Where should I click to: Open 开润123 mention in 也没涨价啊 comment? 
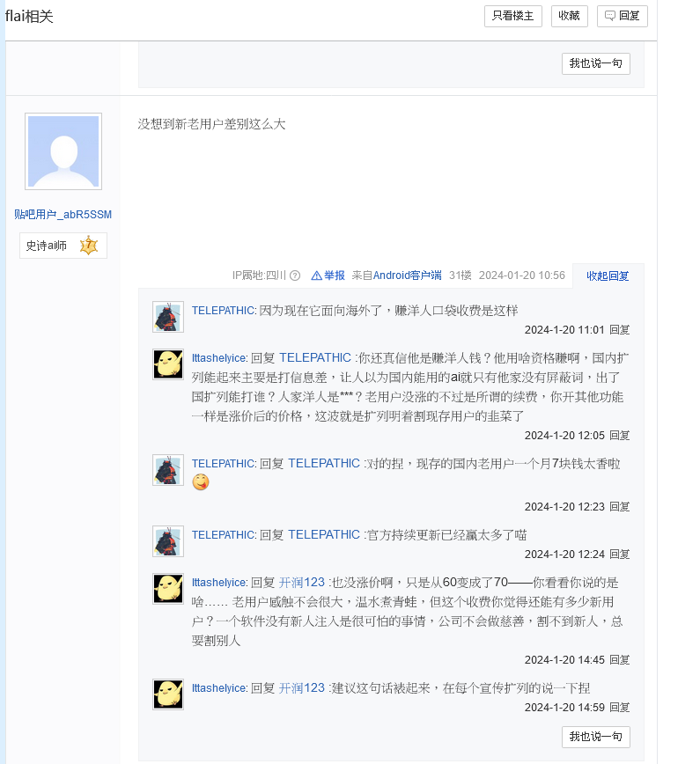click(302, 583)
